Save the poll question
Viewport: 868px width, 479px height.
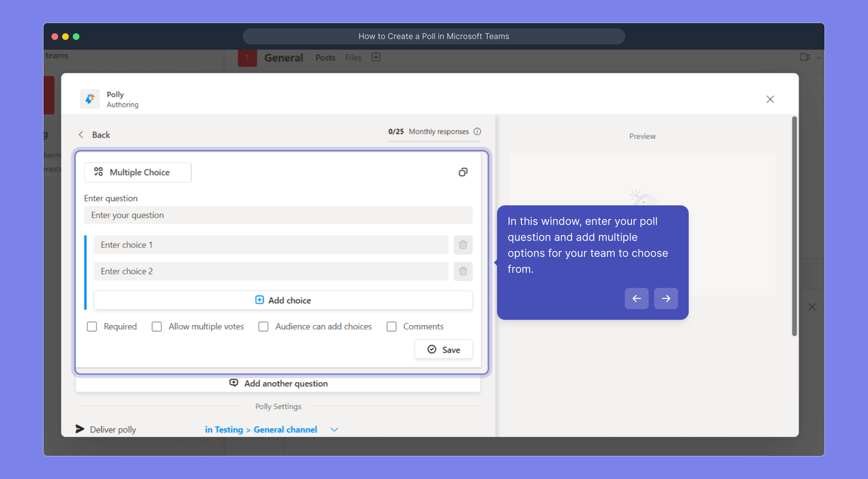pyautogui.click(x=443, y=349)
